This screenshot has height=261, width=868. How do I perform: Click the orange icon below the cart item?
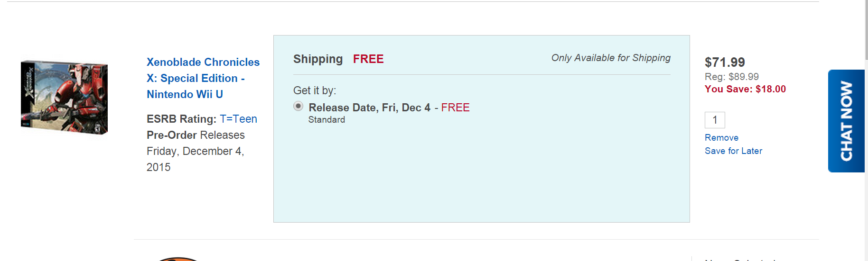point(178,259)
